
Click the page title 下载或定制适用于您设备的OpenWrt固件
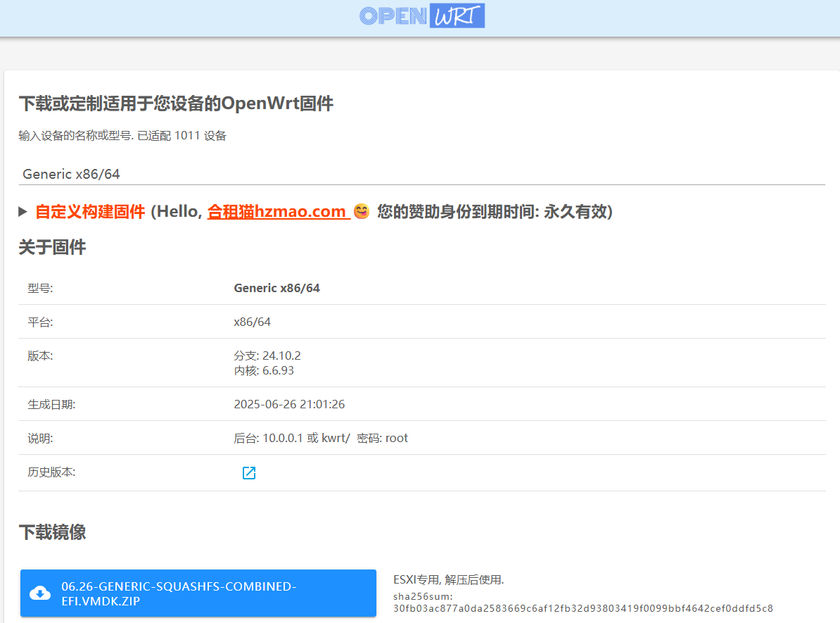pos(177,103)
